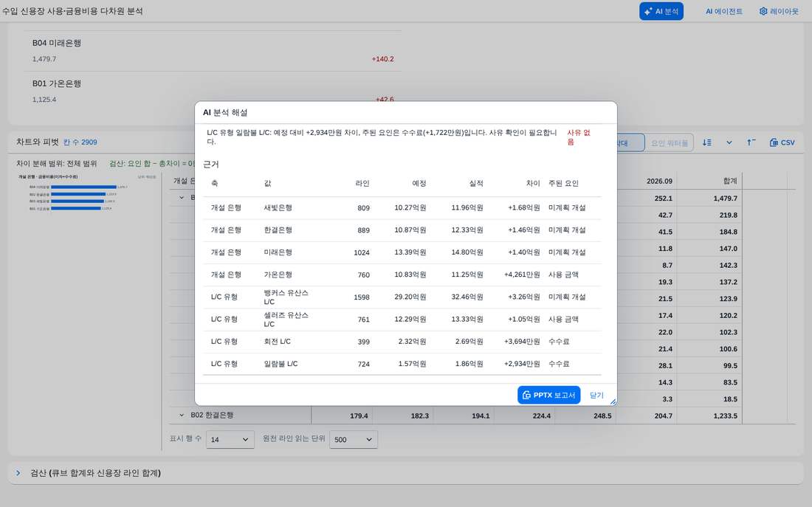Click the 주된 요인 column header
Screen dimensions: 812x507
[563, 183]
